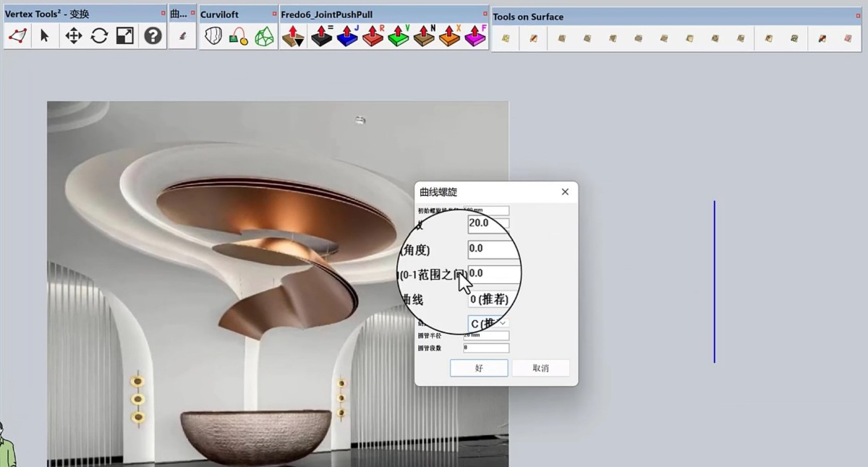The height and width of the screenshot is (467, 868).
Task: Select green Vector Push Pull (V) tool
Action: coord(399,35)
